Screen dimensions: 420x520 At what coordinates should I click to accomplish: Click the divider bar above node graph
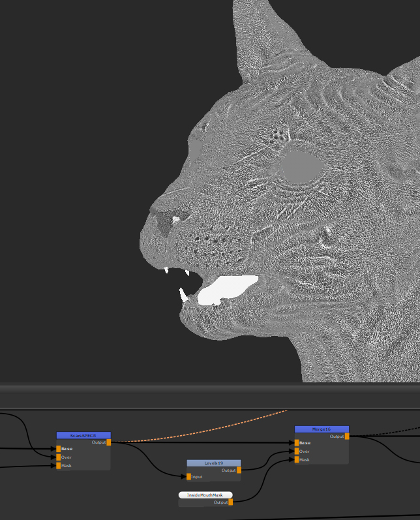click(x=210, y=396)
